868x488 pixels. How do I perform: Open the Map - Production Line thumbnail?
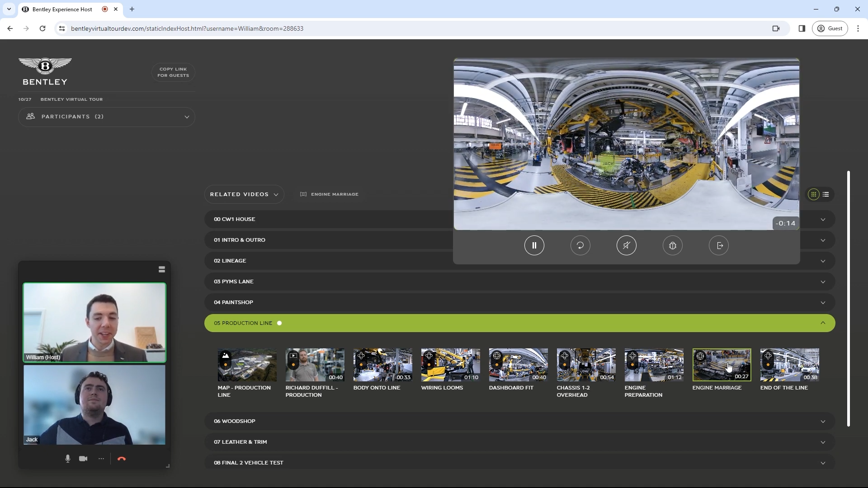(x=247, y=365)
